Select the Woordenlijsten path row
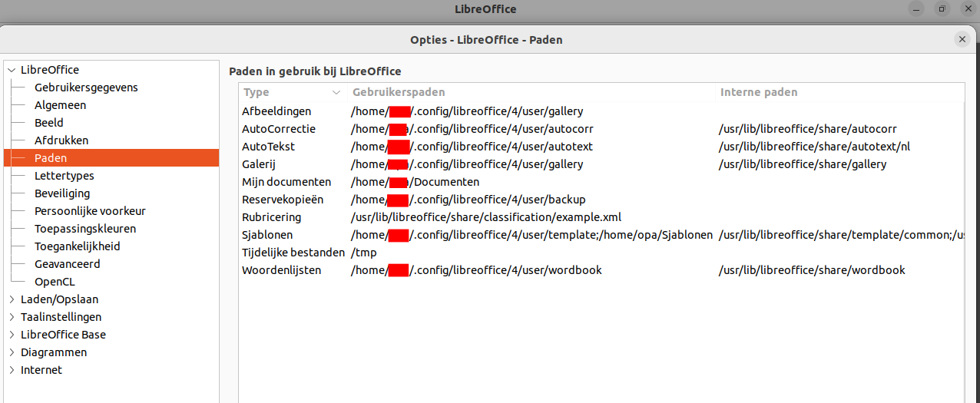Viewport: 980px width, 403px height. coord(601,270)
